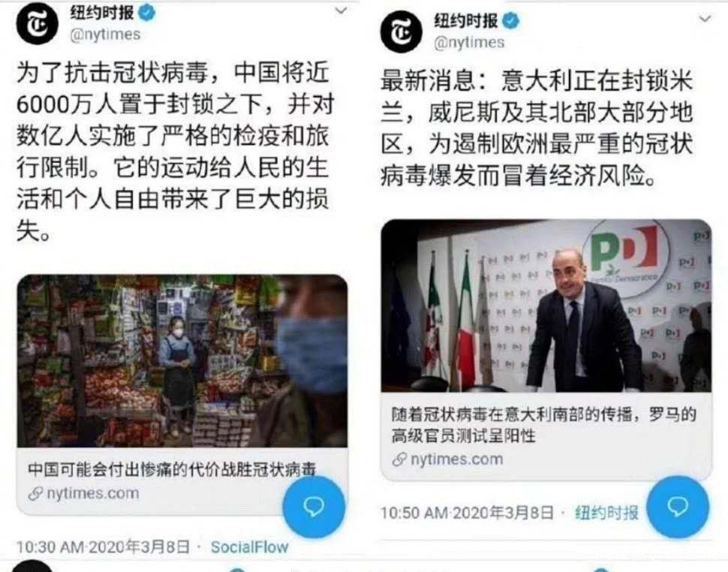Open the right tweet's NYTimes profile avatar

pos(401,32)
